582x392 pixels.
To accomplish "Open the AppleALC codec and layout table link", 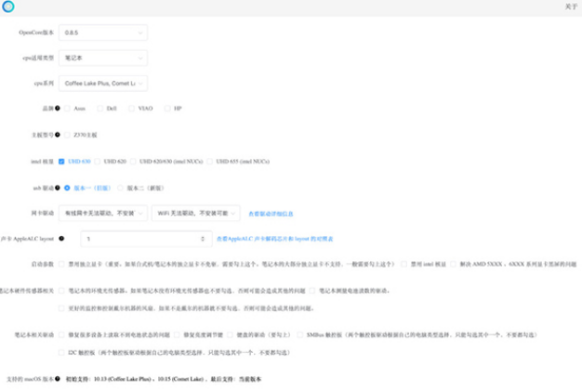I will click(274, 239).
